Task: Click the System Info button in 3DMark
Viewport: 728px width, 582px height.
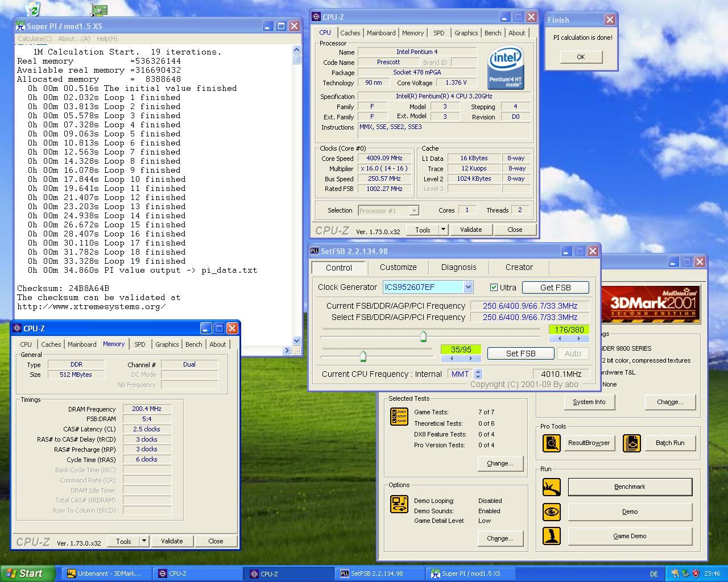Action: click(x=589, y=402)
